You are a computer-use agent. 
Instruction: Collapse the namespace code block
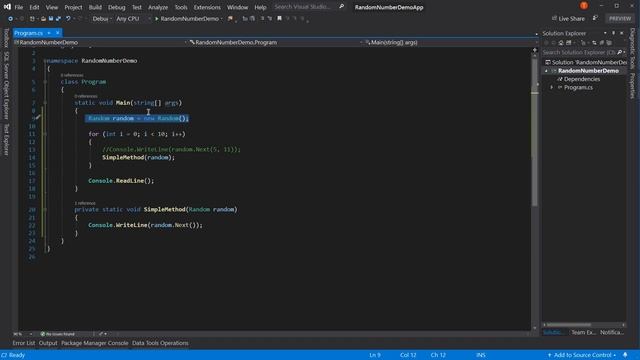click(45, 61)
